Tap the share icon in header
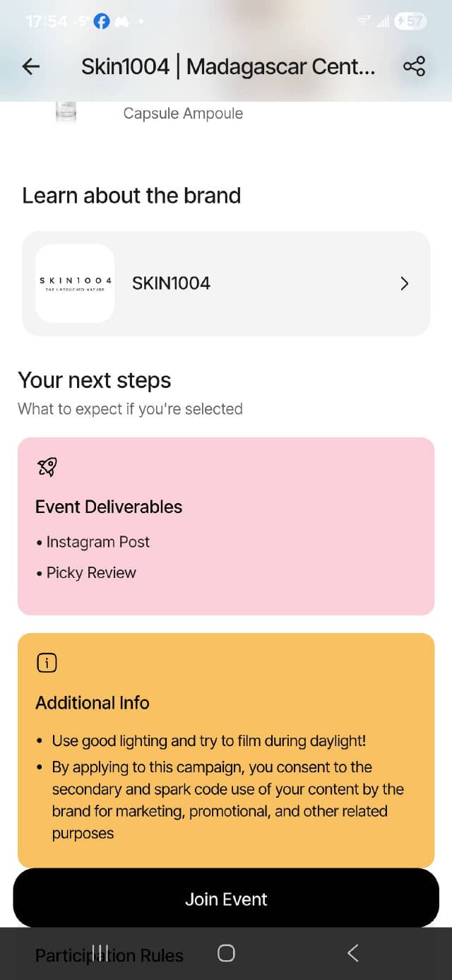Viewport: 452px width, 980px height. pyautogui.click(x=414, y=66)
